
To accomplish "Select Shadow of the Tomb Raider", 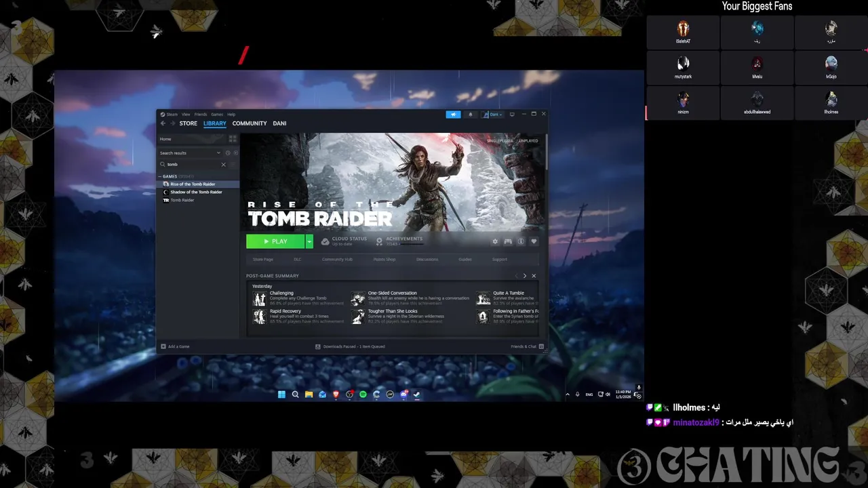I will [196, 192].
